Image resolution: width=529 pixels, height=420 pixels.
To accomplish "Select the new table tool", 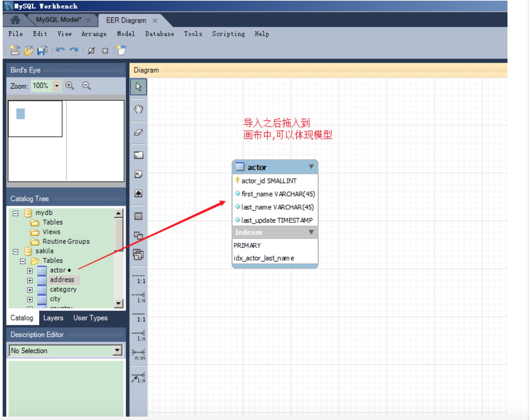I will tap(138, 216).
